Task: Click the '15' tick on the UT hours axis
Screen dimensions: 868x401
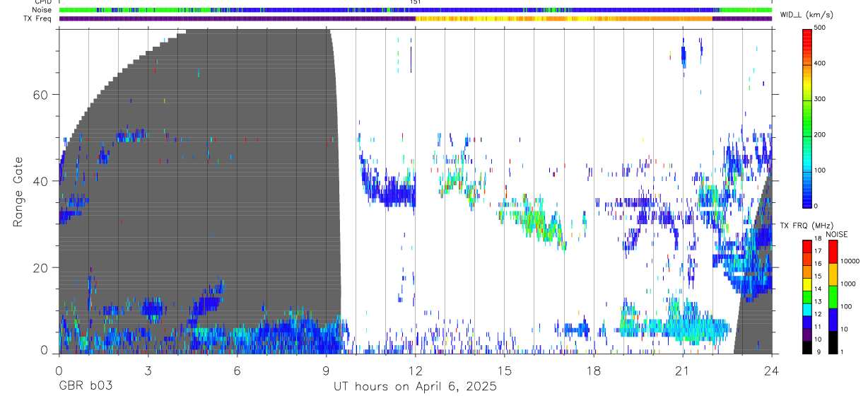Action: (x=504, y=371)
